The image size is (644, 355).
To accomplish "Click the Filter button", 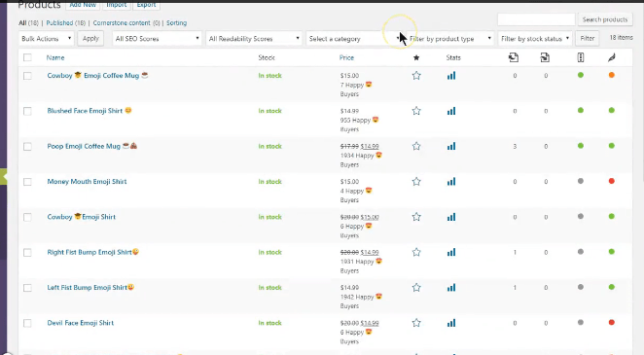I will 588,38.
